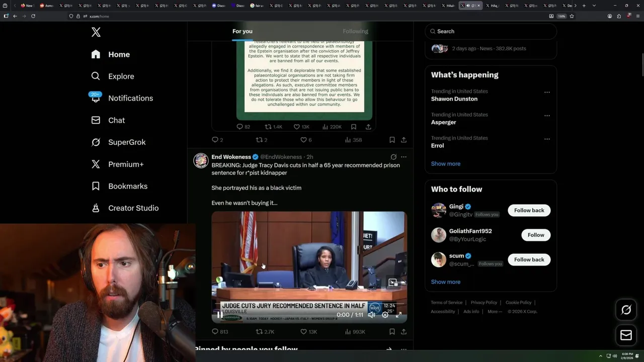Show more accounts to follow
The image size is (644, 362).
tap(446, 282)
